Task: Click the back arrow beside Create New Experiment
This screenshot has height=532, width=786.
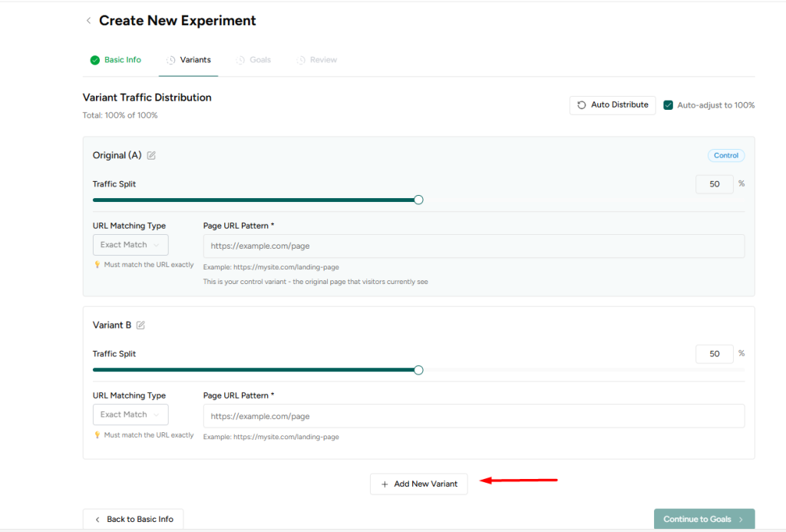Action: click(x=88, y=21)
